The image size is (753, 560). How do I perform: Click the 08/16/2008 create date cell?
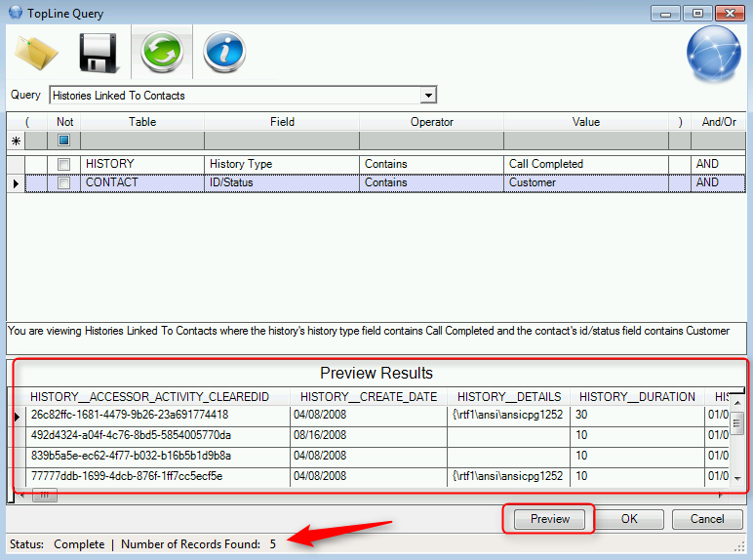pyautogui.click(x=369, y=435)
